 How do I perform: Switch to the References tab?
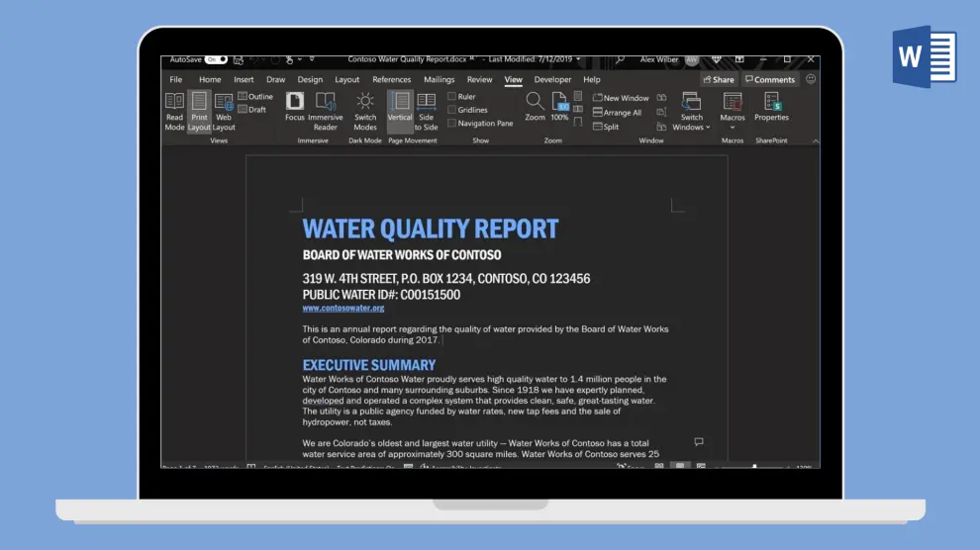391,80
